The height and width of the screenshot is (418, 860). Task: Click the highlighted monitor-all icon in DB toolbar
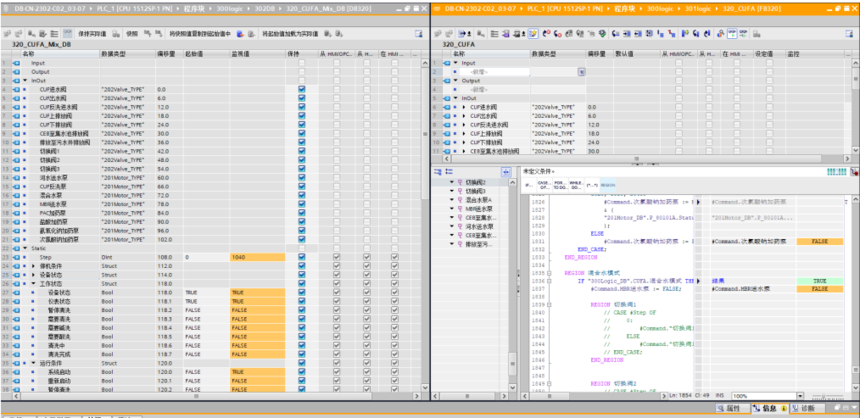(x=67, y=34)
